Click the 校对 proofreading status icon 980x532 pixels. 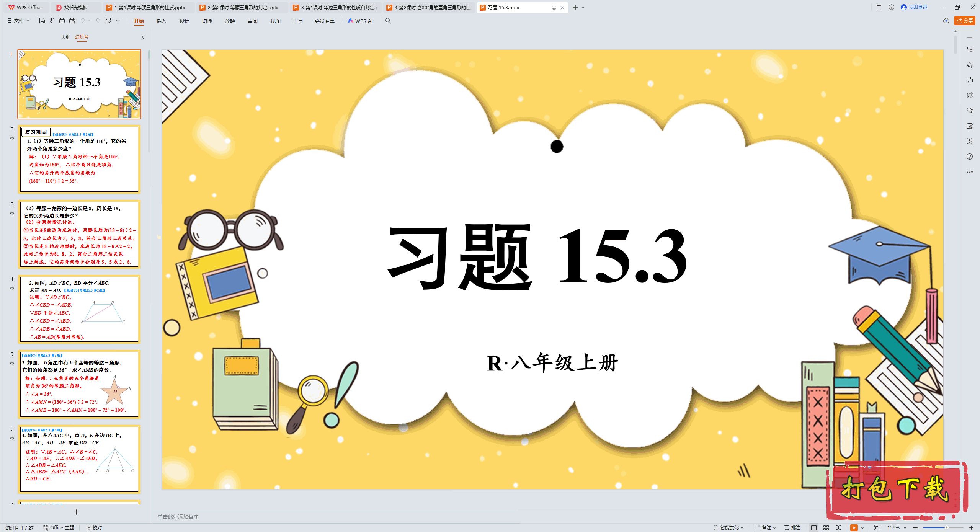click(94, 528)
